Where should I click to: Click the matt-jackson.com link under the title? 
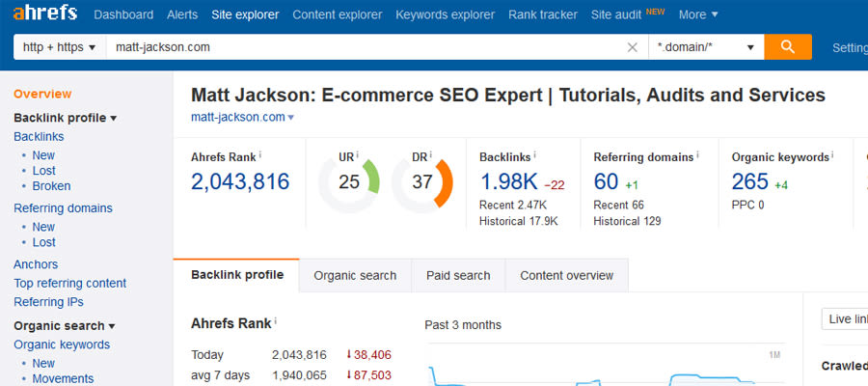[238, 118]
